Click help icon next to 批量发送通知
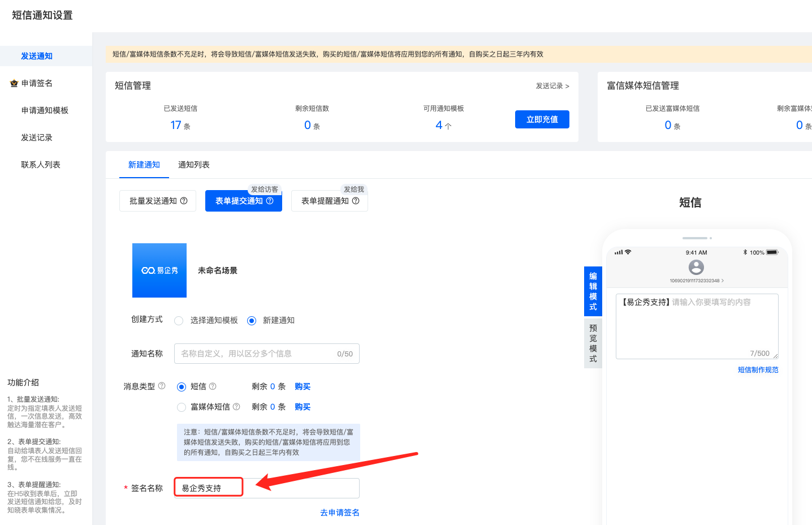The height and width of the screenshot is (525, 812). [184, 201]
